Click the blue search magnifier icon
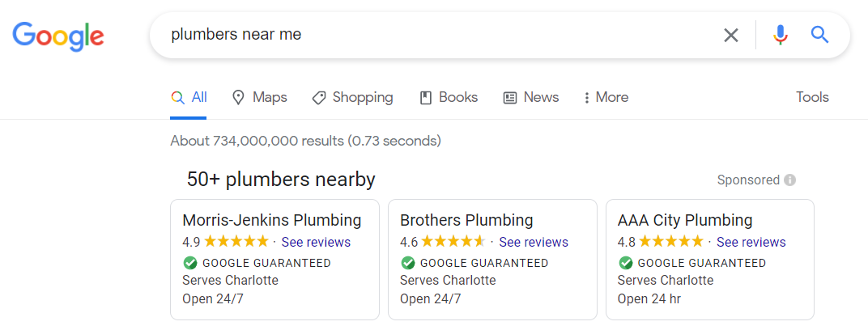Viewport: 868px width, 330px height. click(x=819, y=35)
